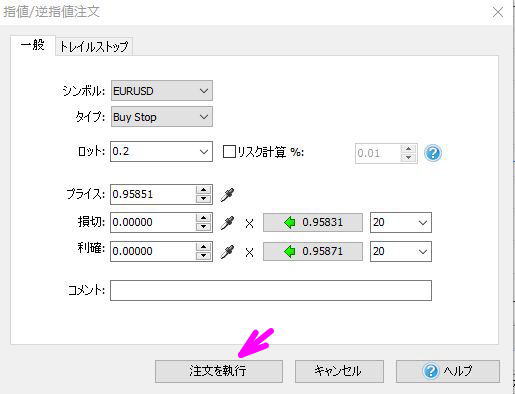515x394 pixels.
Task: Open the タイプ Buy Stop dropdown
Action: (162, 117)
